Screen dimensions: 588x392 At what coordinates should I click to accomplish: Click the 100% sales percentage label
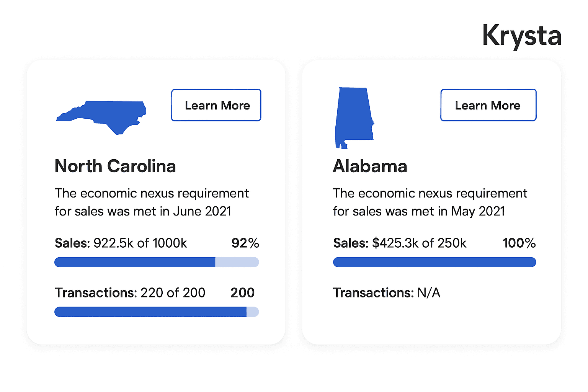pyautogui.click(x=519, y=243)
